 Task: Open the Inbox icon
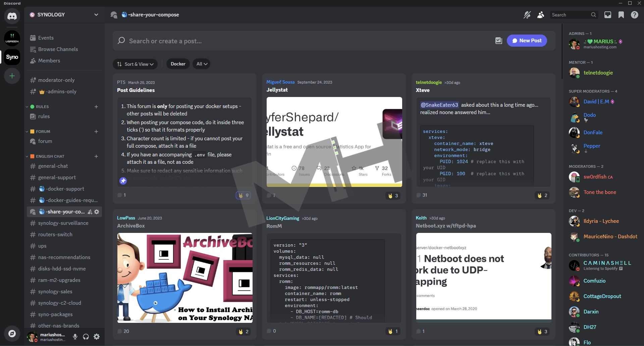pyautogui.click(x=608, y=15)
